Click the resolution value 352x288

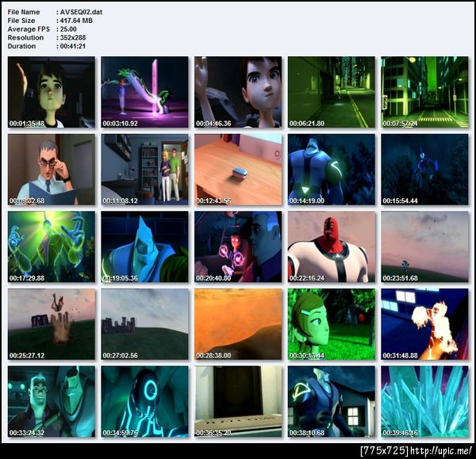tap(73, 37)
